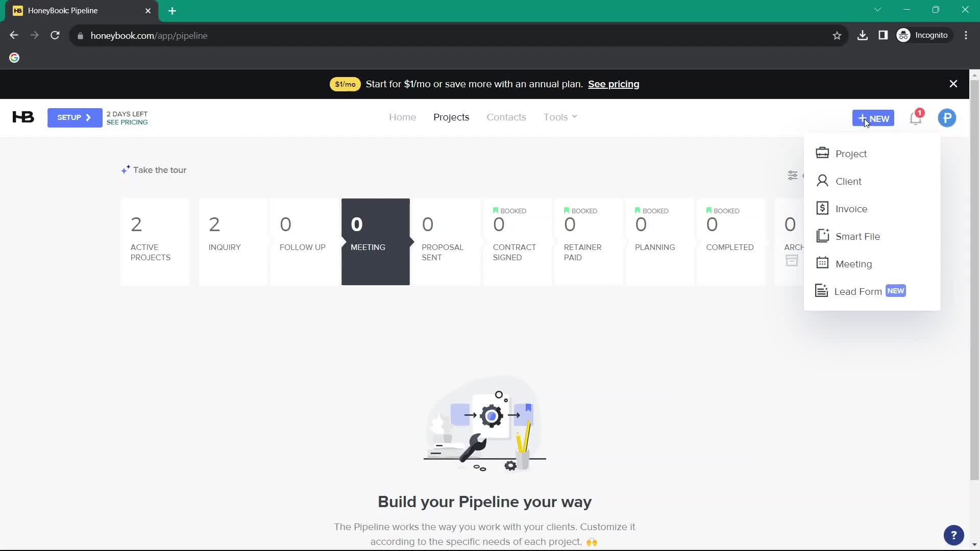Click the HoneyBook HB logo

click(23, 117)
